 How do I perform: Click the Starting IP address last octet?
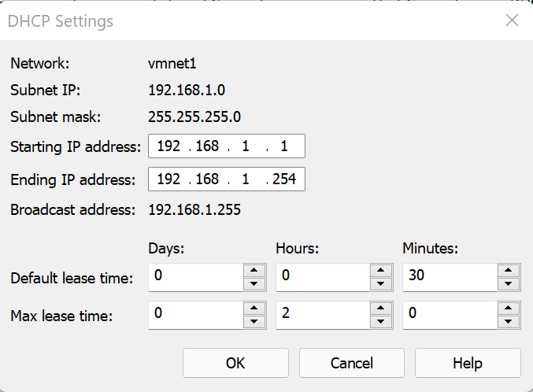click(x=284, y=146)
